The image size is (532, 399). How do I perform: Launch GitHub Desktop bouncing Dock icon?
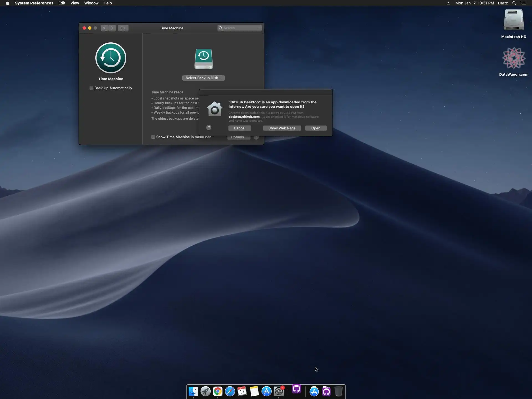point(296,389)
